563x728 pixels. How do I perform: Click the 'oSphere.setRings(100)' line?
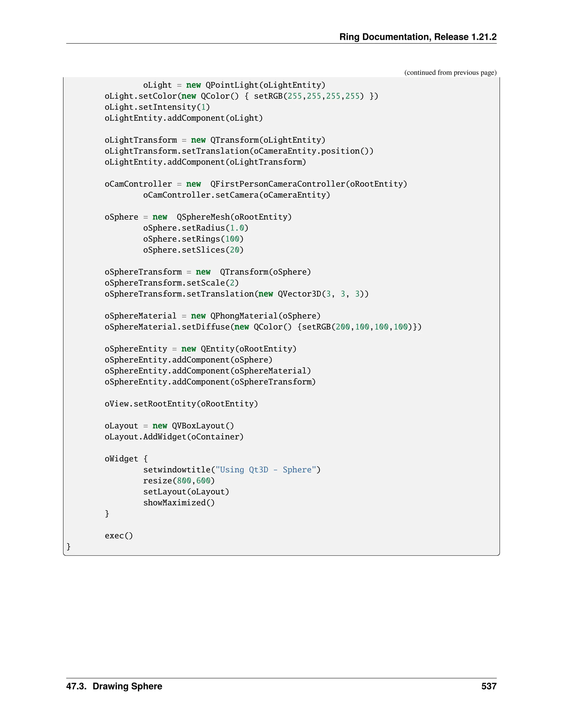pos(193,239)
